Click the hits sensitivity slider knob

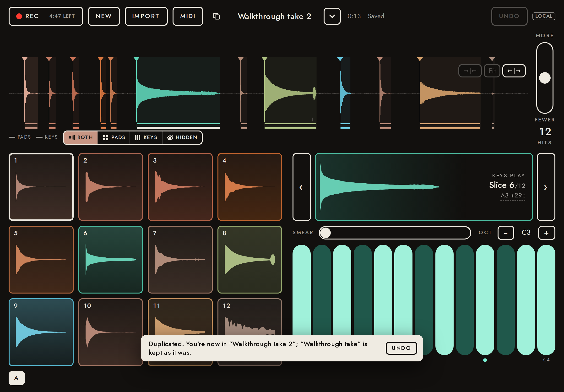pyautogui.click(x=545, y=78)
